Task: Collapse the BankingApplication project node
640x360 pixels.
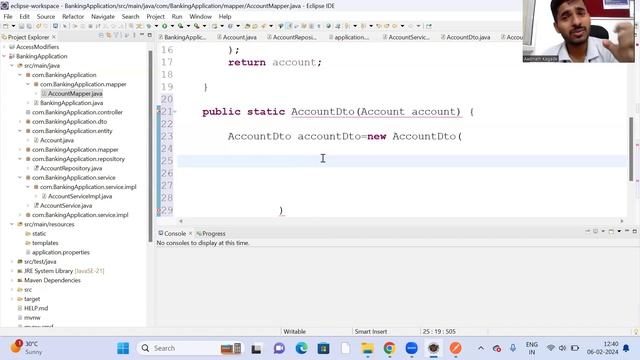Action: click(4, 56)
